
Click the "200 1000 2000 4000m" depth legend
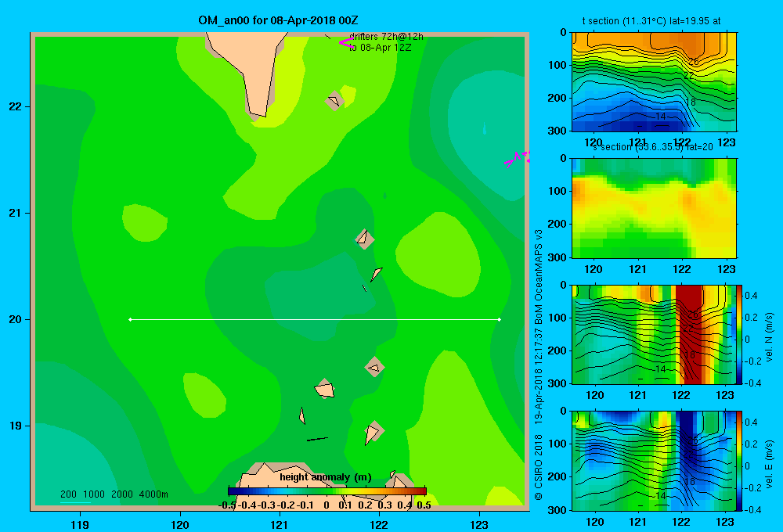[114, 494]
